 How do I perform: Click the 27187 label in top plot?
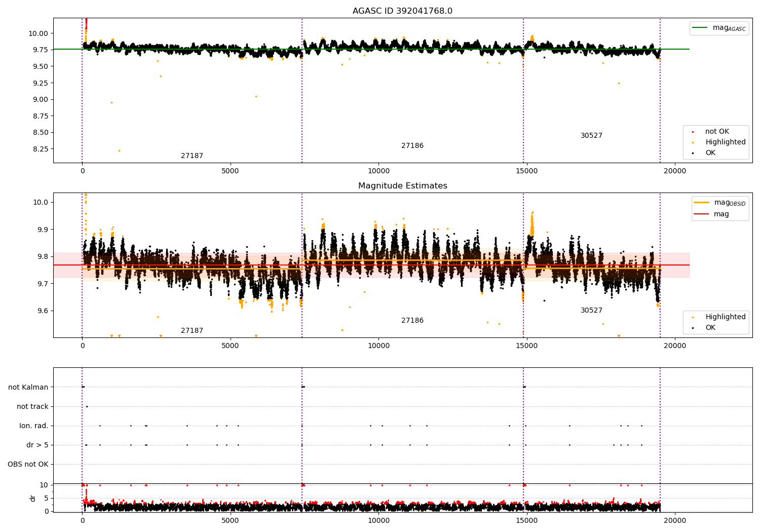tap(192, 156)
